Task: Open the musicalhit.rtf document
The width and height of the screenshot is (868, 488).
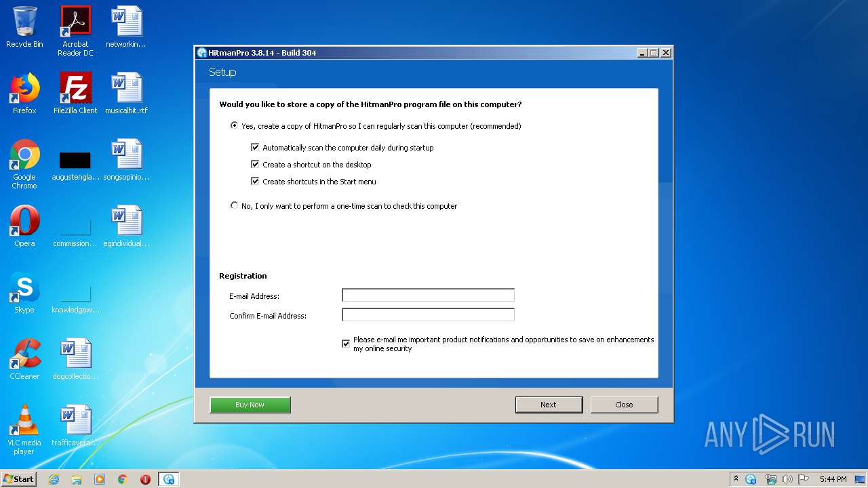Action: tap(126, 94)
